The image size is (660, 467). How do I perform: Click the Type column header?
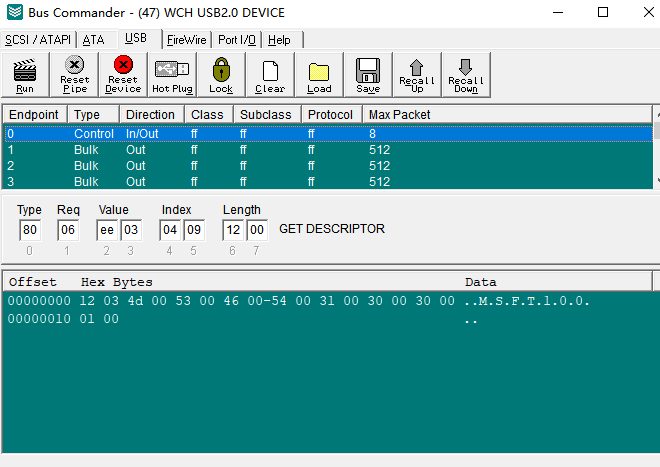click(x=93, y=115)
